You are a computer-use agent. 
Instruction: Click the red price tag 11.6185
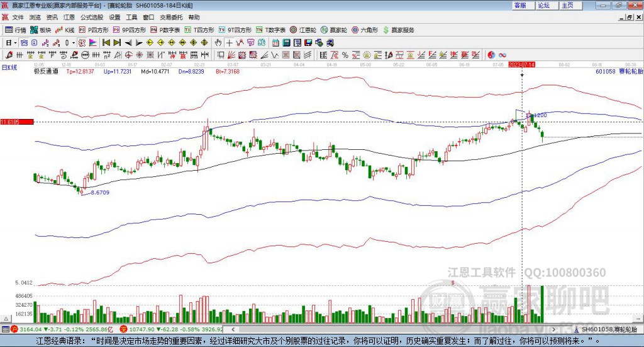click(x=17, y=122)
